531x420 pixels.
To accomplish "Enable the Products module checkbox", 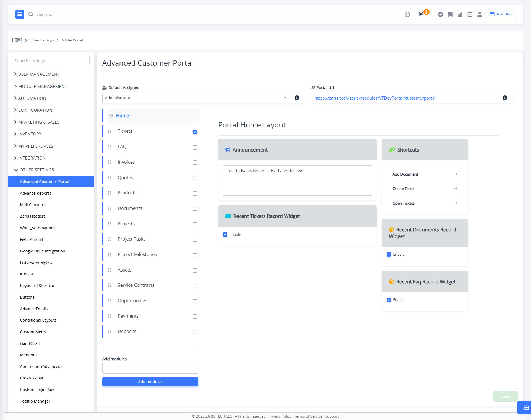I will coord(195,194).
